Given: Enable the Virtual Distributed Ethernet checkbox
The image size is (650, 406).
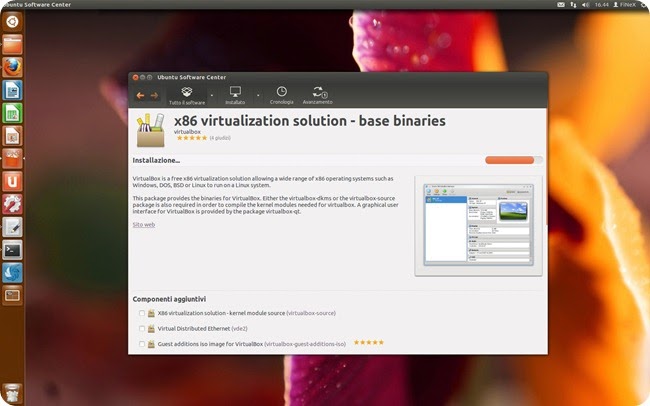Looking at the screenshot, I should tap(142, 328).
